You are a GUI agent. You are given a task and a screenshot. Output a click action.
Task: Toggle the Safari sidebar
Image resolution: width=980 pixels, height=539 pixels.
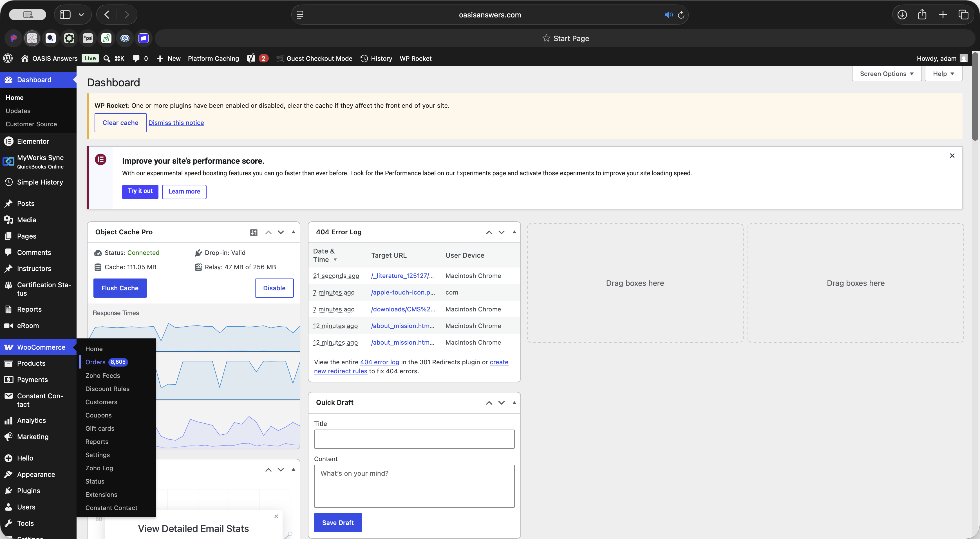coord(65,15)
